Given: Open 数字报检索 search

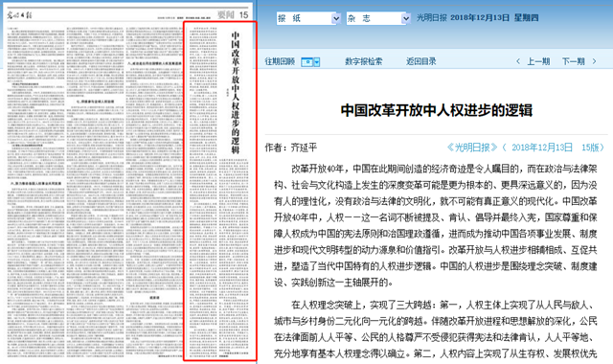Looking at the screenshot, I should [x=364, y=61].
